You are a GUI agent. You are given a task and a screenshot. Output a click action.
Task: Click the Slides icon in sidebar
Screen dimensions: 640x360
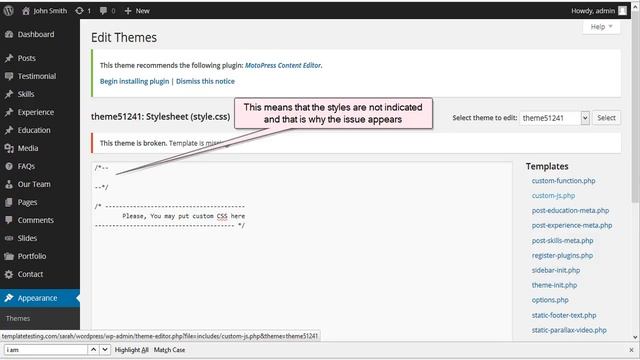click(x=9, y=238)
